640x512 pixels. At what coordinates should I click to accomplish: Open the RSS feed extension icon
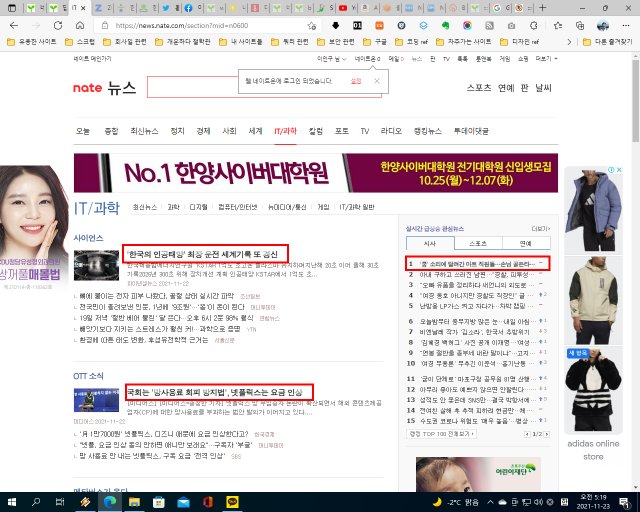(489, 25)
